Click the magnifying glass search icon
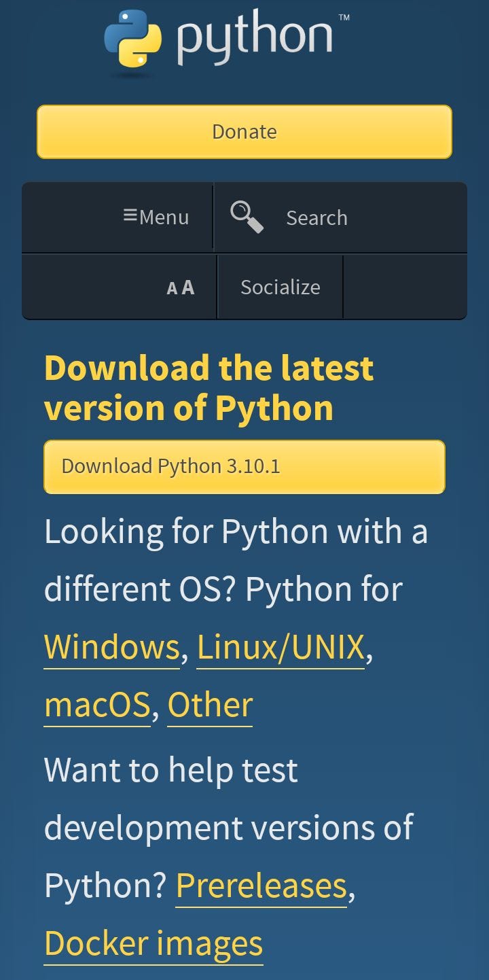This screenshot has height=980, width=489. point(244,215)
